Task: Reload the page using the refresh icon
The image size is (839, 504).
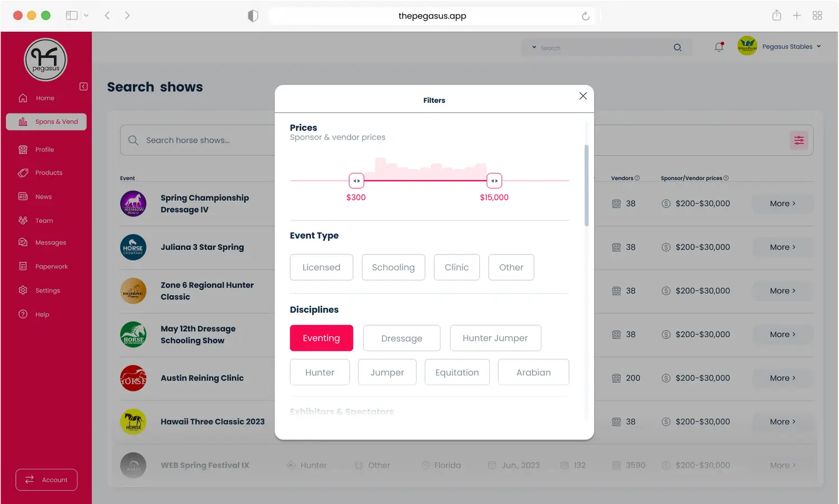Action: [586, 16]
